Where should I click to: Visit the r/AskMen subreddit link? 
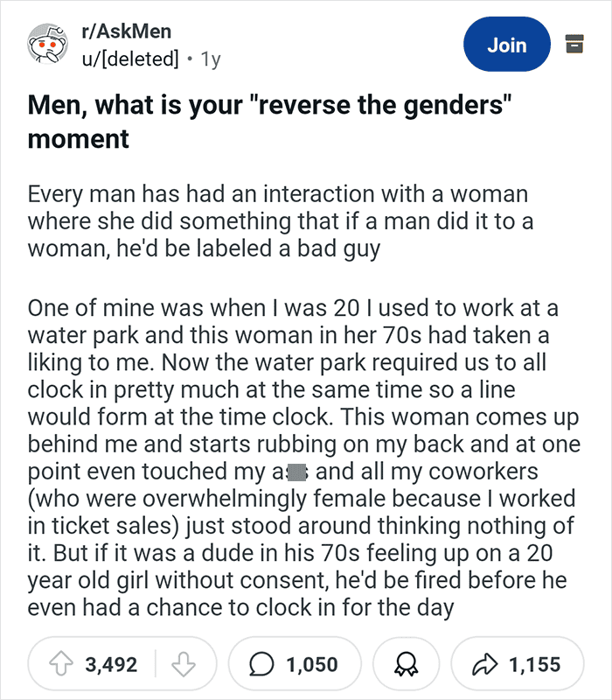click(127, 31)
